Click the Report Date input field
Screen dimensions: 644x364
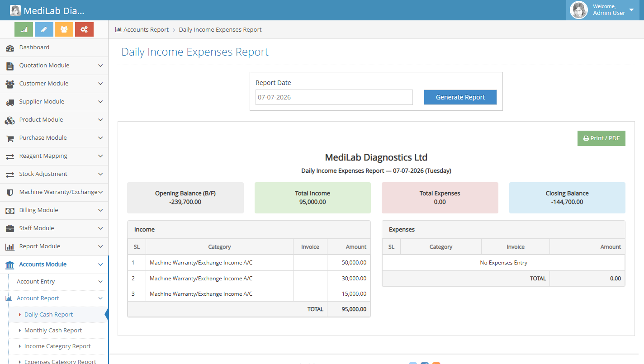coord(334,97)
